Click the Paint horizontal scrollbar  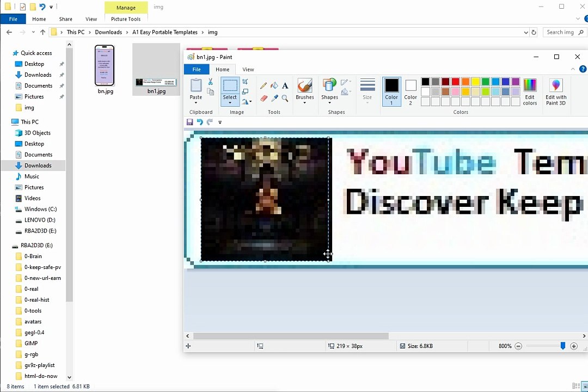click(291, 336)
